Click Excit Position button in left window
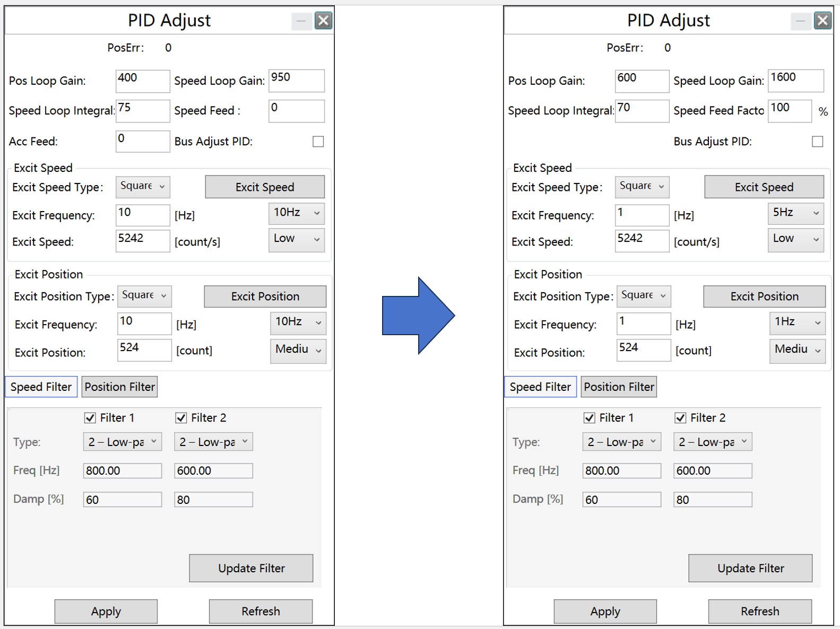 (265, 296)
